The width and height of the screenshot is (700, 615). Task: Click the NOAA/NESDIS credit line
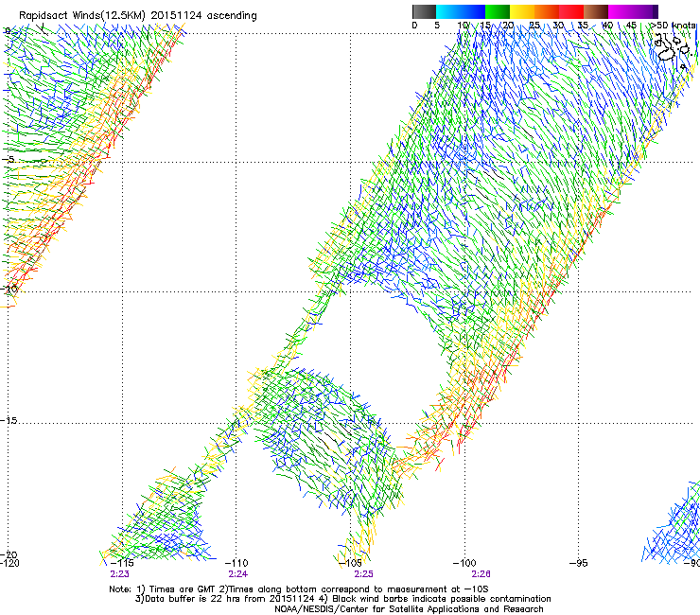[x=409, y=609]
